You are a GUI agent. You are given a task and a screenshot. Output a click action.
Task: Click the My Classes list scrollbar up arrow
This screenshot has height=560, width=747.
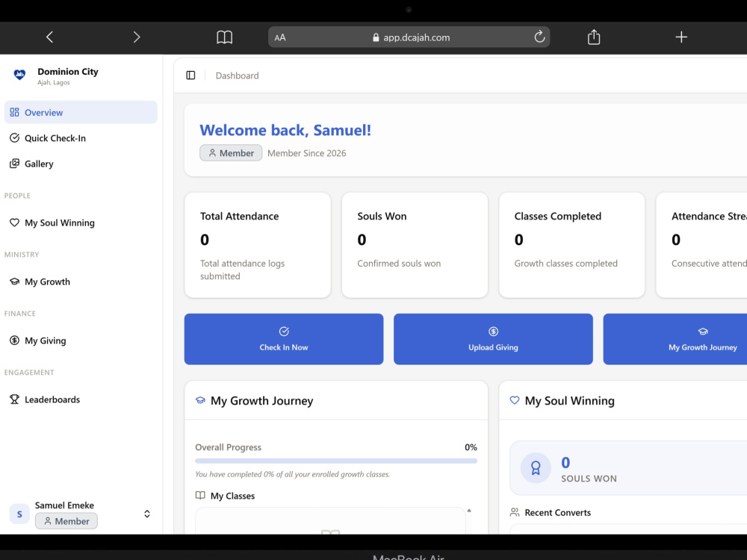pos(469,511)
